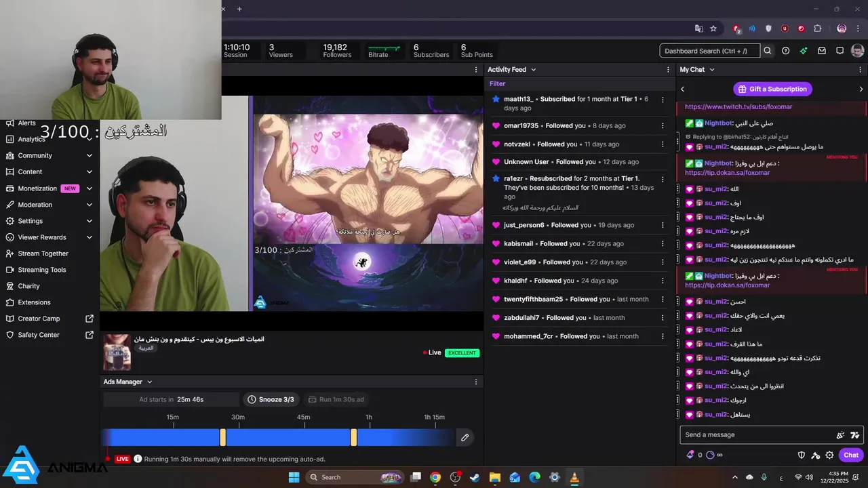This screenshot has height=488, width=868.
Task: Open channel points circle icon
Action: (x=711, y=455)
